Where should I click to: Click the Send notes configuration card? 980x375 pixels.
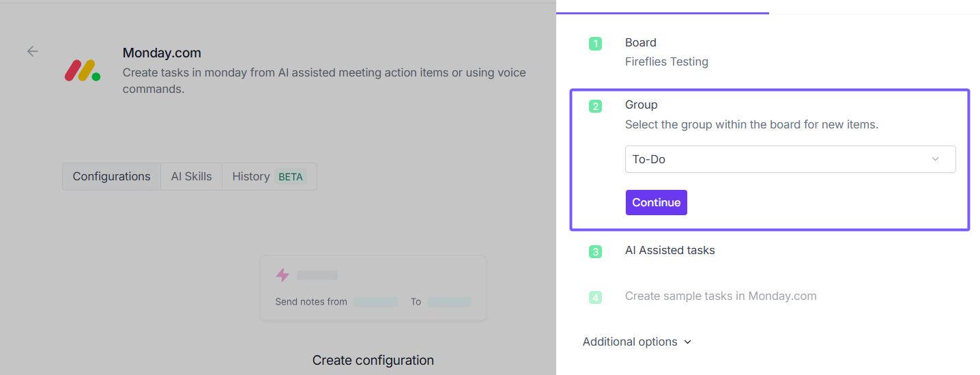(x=373, y=288)
